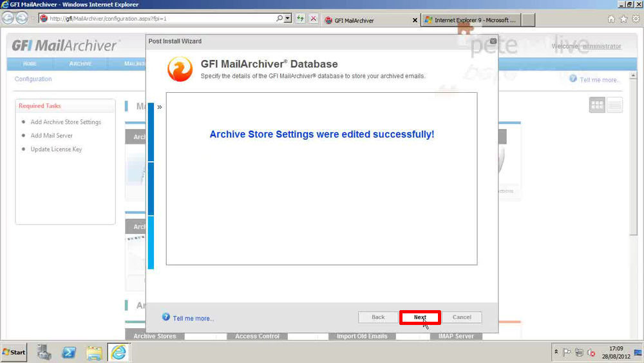644x363 pixels.
Task: Click the browser Home icon
Action: tap(611, 19)
